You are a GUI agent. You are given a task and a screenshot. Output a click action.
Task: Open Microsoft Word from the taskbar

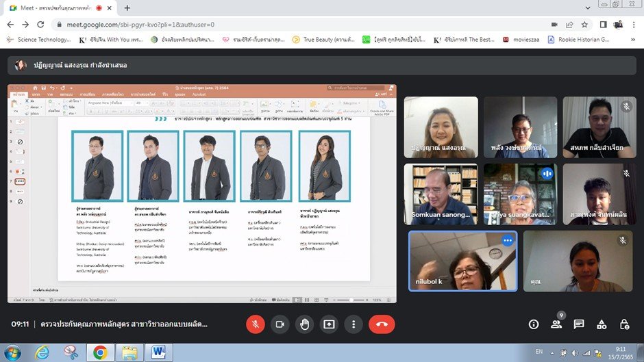point(159,352)
